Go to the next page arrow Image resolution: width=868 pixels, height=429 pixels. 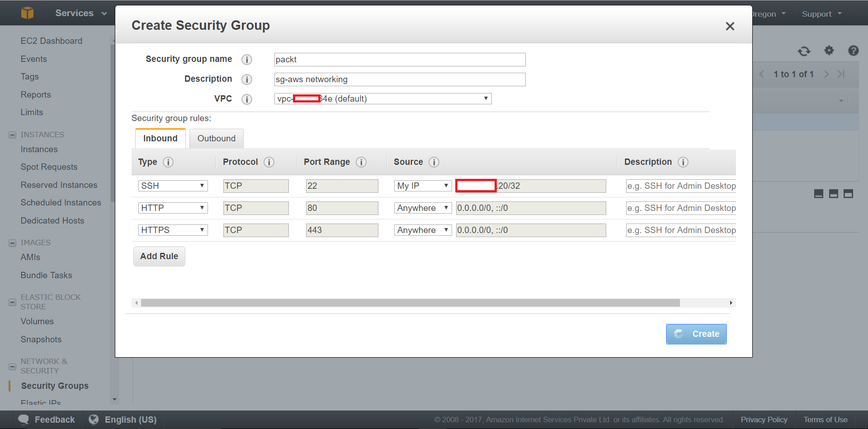pos(826,74)
